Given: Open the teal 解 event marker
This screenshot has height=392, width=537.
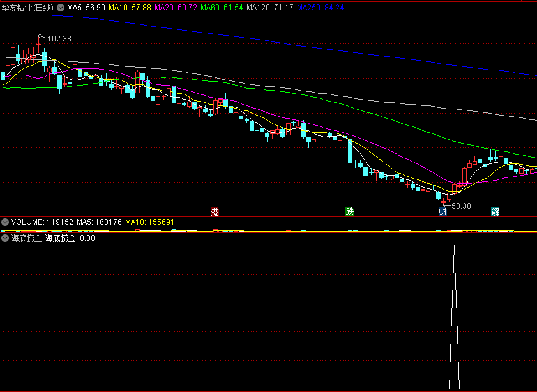Looking at the screenshot, I should point(495,212).
